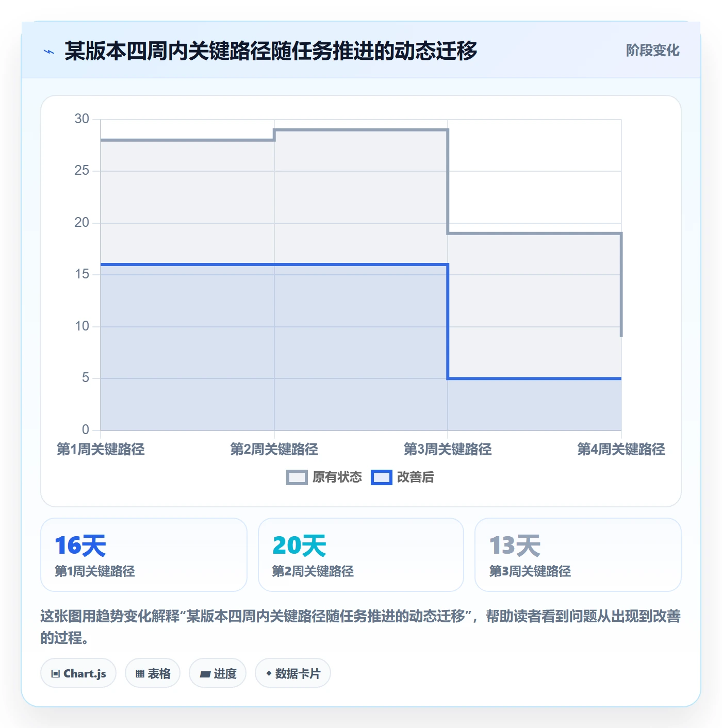Click the blue 改善后 line at value 16
The width and height of the screenshot is (722, 728).
point(274,264)
